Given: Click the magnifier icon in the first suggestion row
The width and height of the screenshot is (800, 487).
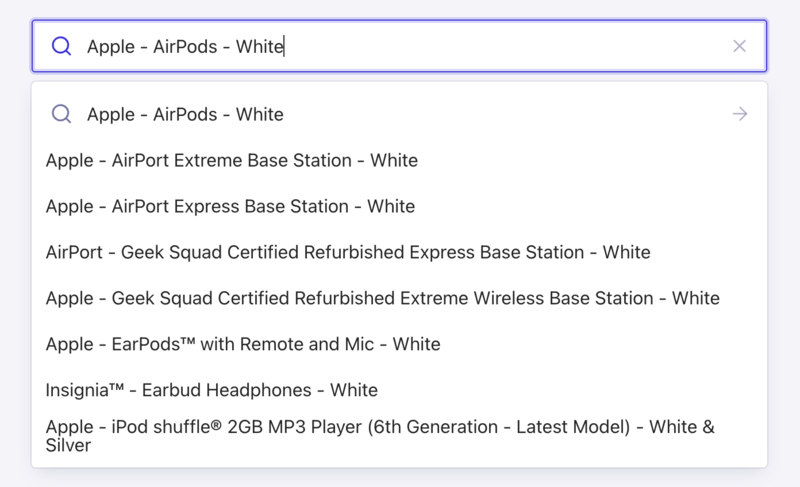Looking at the screenshot, I should click(61, 114).
